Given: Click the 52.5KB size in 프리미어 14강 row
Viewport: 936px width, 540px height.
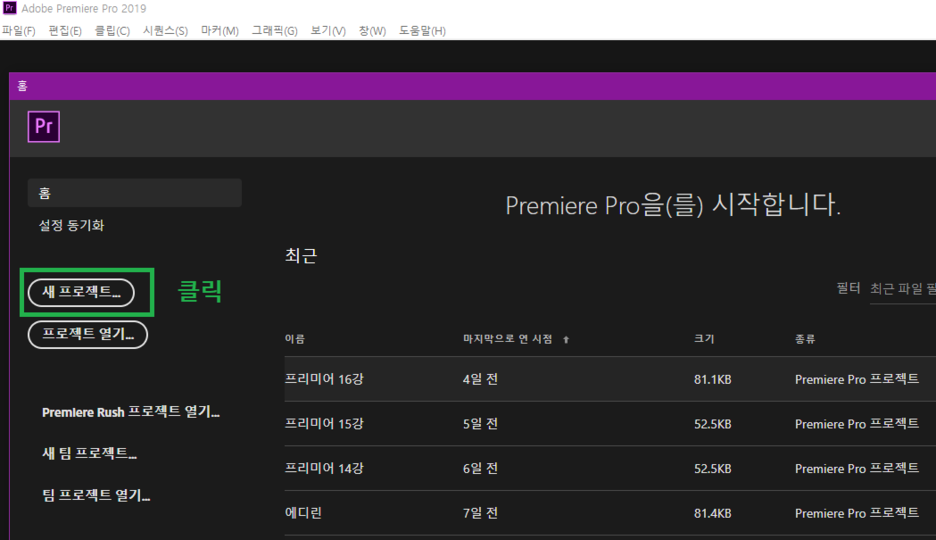Looking at the screenshot, I should [x=713, y=468].
